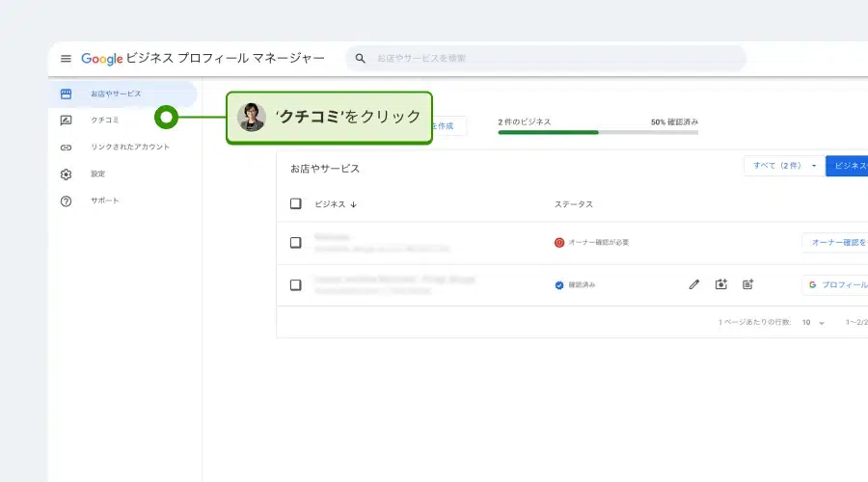Click the オーナー確認を button
This screenshot has width=868, height=482.
coord(835,242)
